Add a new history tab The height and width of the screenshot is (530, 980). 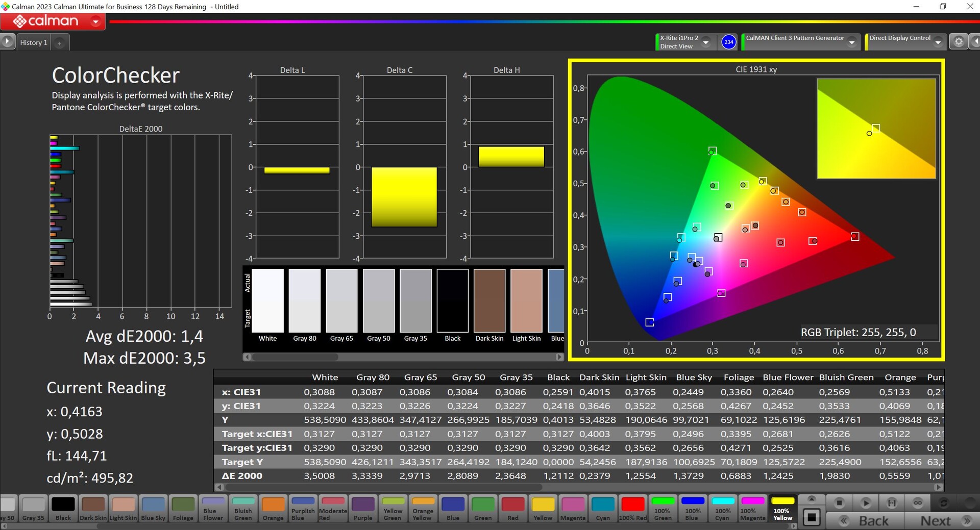[59, 43]
